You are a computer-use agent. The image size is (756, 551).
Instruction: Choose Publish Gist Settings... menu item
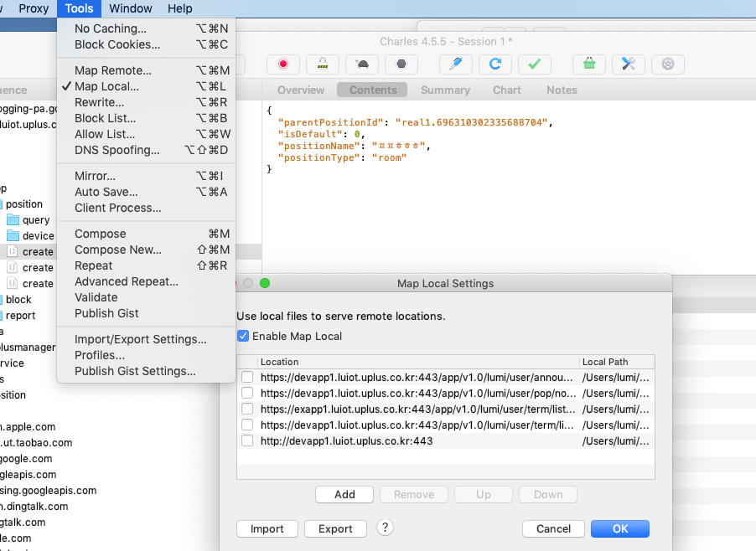tap(146, 371)
